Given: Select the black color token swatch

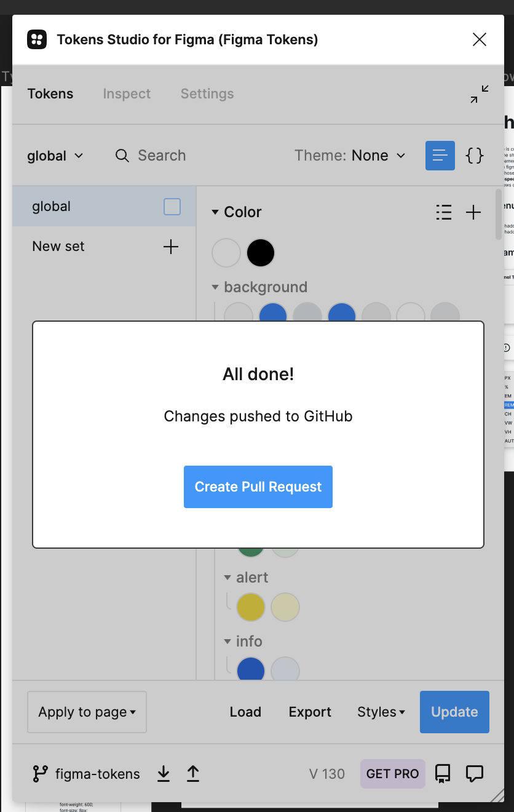Looking at the screenshot, I should (x=261, y=253).
